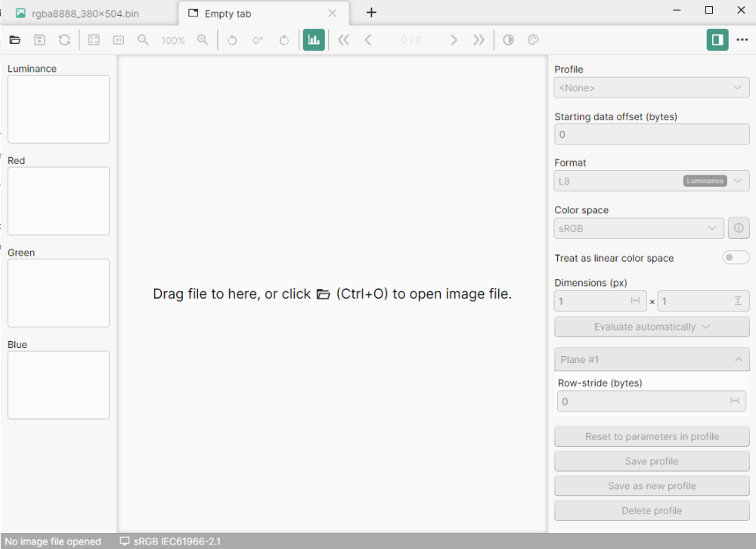Image resolution: width=756 pixels, height=549 pixels.
Task: Click the open file folder icon in toolbar
Action: click(14, 40)
